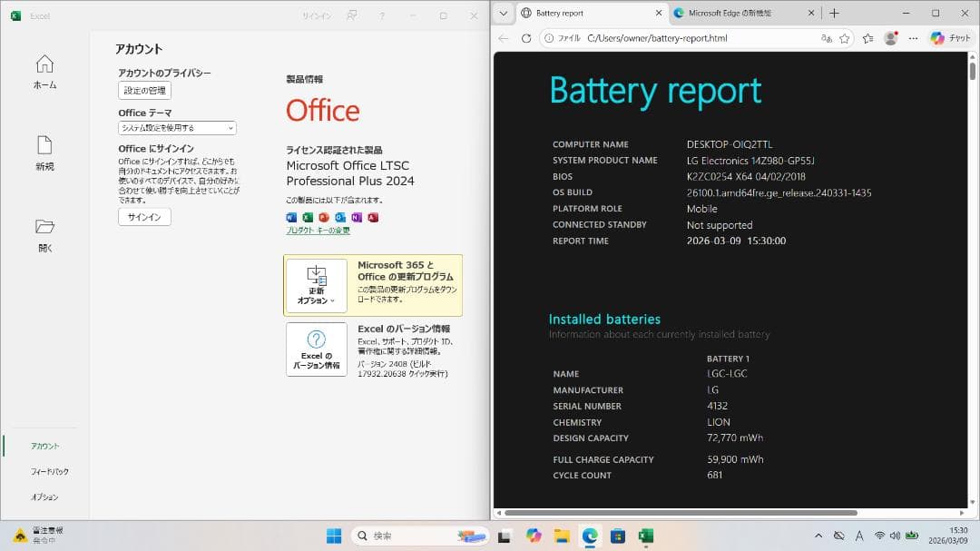980x551 pixels.
Task: Click the 'Installed batteries' heading
Action: (x=604, y=320)
